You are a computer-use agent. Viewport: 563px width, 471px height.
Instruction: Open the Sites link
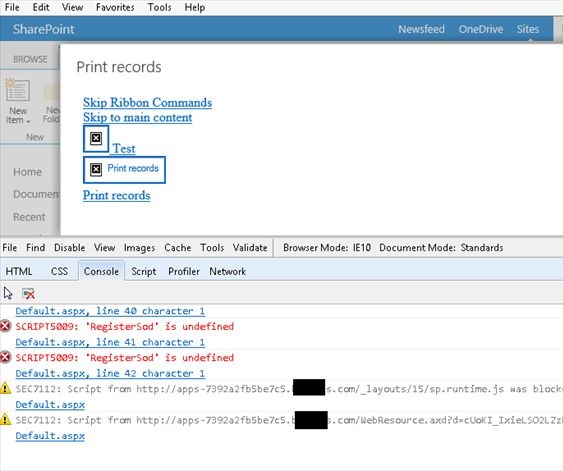point(528,29)
